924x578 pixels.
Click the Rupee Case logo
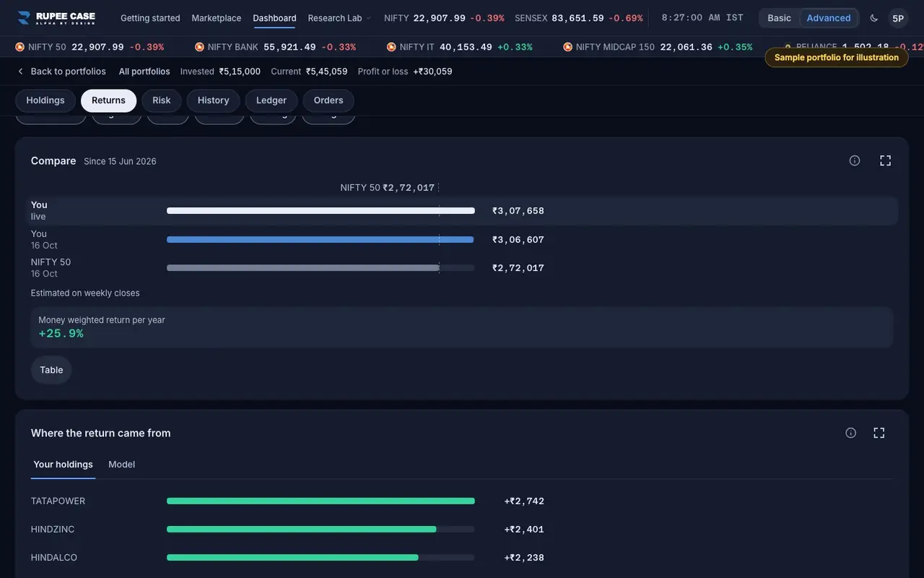[x=56, y=18]
